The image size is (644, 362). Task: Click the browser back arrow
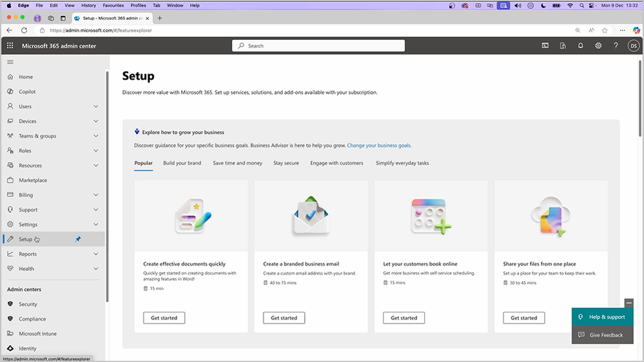coord(10,30)
